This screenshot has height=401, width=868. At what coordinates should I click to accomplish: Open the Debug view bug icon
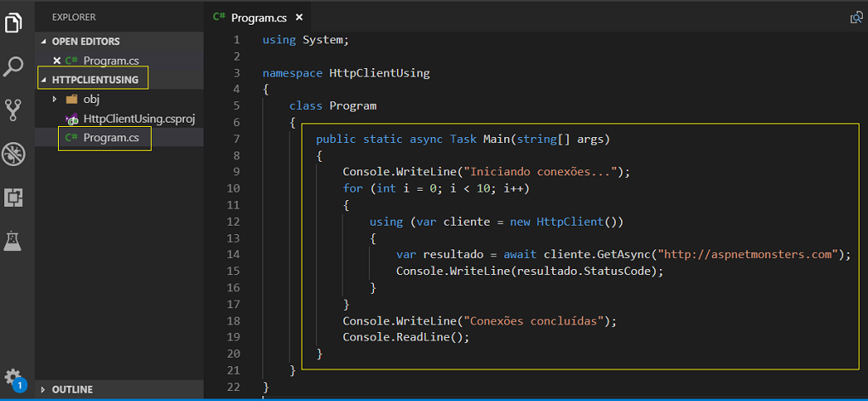[x=14, y=154]
